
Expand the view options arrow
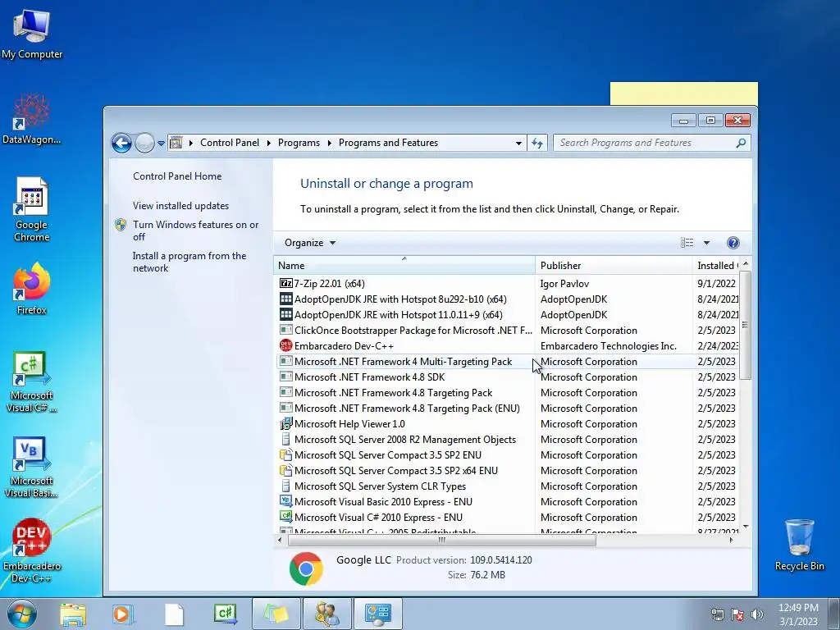pos(706,243)
